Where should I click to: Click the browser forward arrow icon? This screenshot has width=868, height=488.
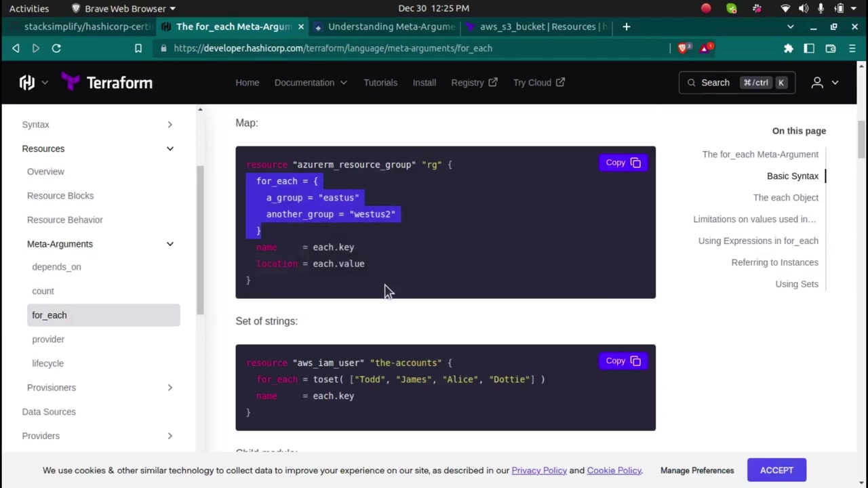point(36,48)
